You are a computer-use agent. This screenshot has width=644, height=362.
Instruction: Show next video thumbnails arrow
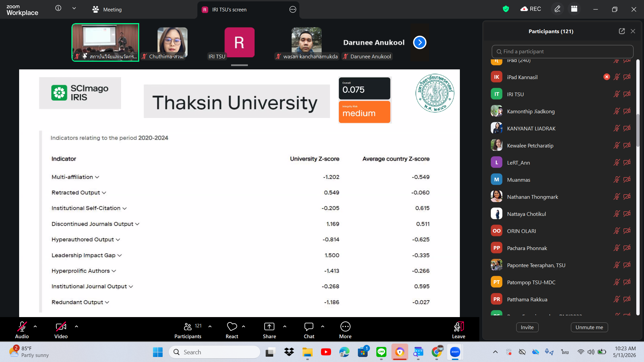[x=420, y=43]
